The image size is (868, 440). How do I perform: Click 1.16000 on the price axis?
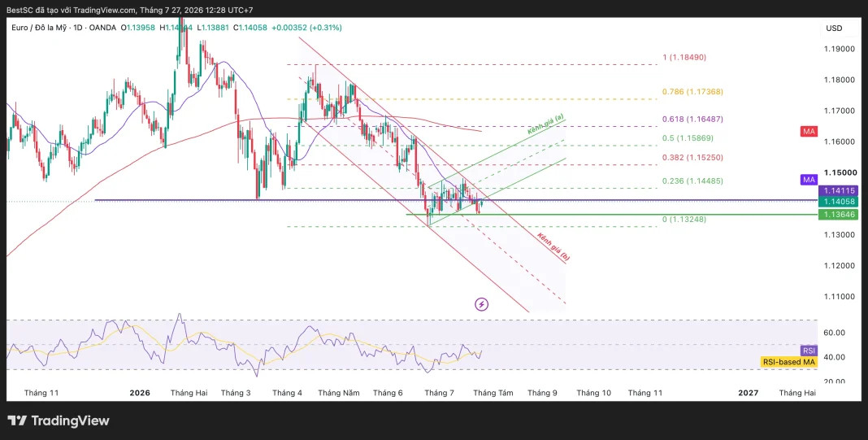point(838,142)
